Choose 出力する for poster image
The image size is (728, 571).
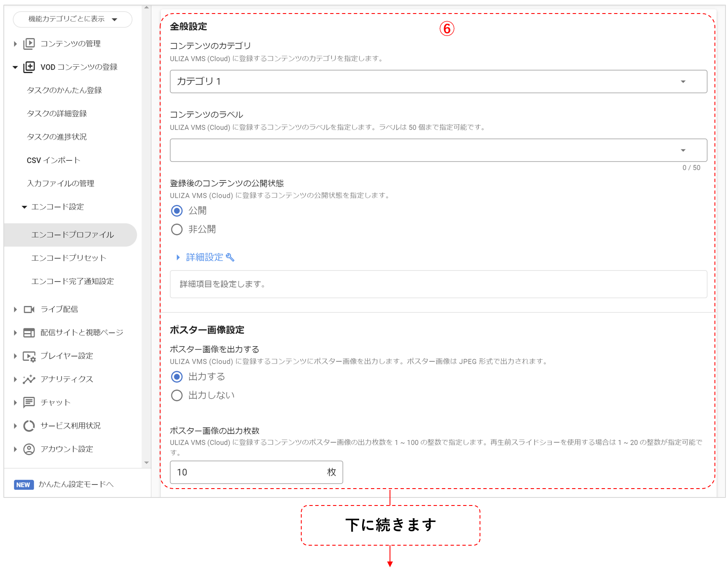177,377
